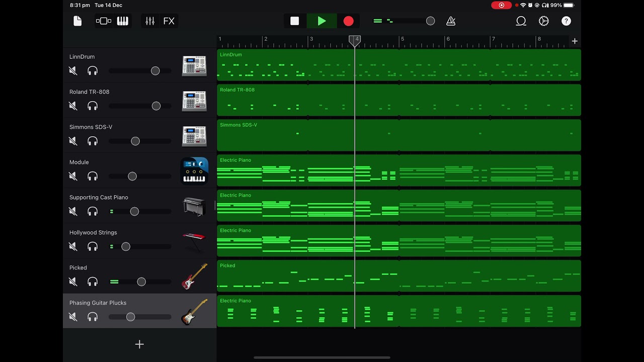644x362 pixels.
Task: Select the Hollywood Strings keyboard icon
Action: [194, 241]
